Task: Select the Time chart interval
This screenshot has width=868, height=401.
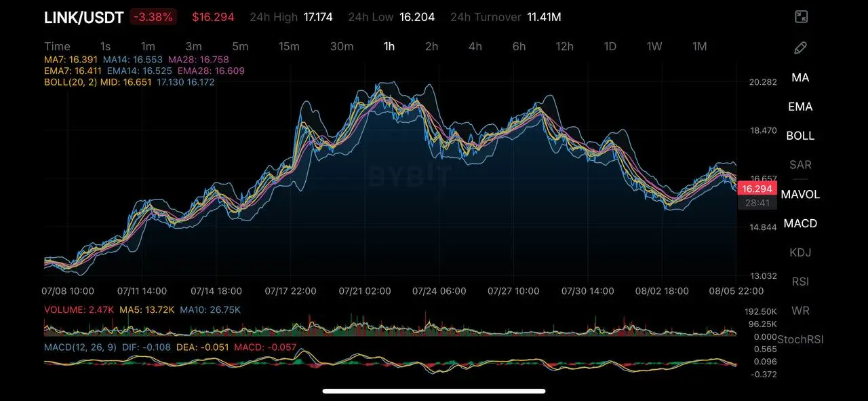Action: pyautogui.click(x=57, y=46)
